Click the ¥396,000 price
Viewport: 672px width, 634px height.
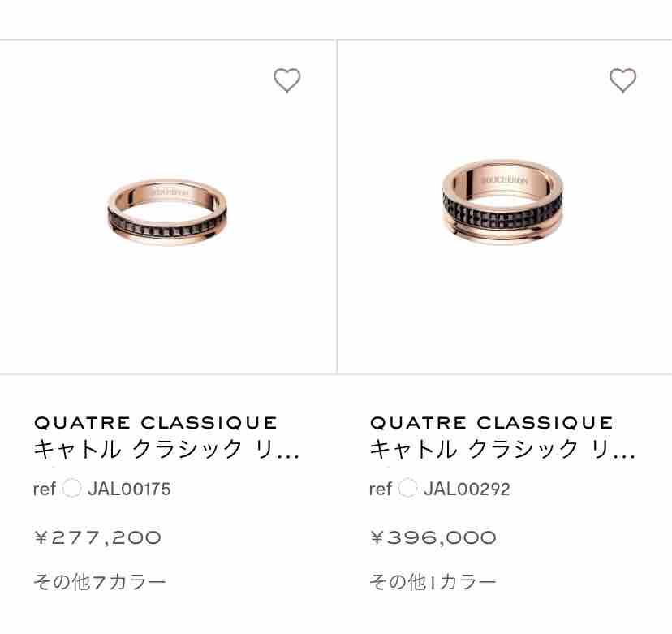click(433, 537)
